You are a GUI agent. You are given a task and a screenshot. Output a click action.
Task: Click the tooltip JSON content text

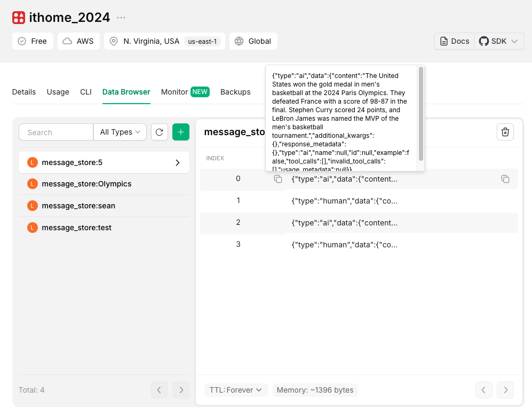coord(340,122)
